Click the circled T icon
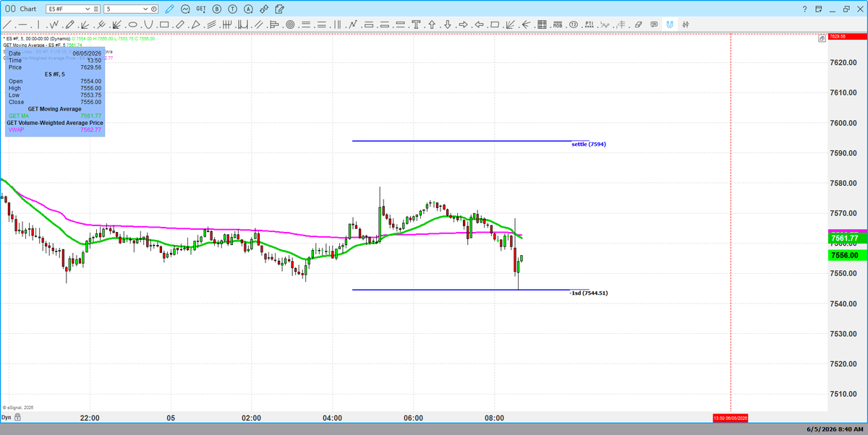This screenshot has height=435, width=868. point(232,9)
